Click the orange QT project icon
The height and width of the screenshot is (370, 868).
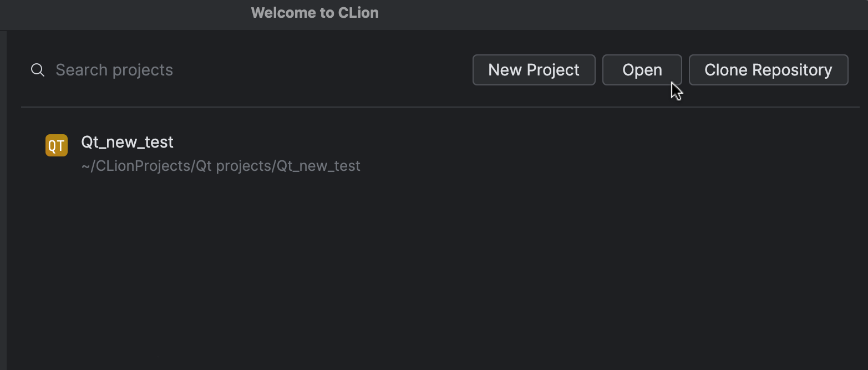click(57, 145)
